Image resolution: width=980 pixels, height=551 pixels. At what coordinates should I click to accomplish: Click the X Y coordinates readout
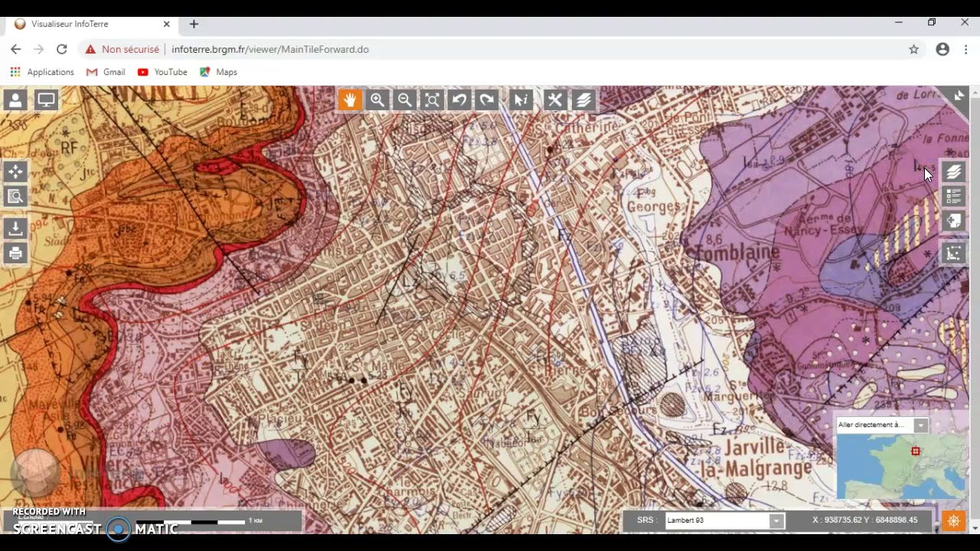pos(864,520)
